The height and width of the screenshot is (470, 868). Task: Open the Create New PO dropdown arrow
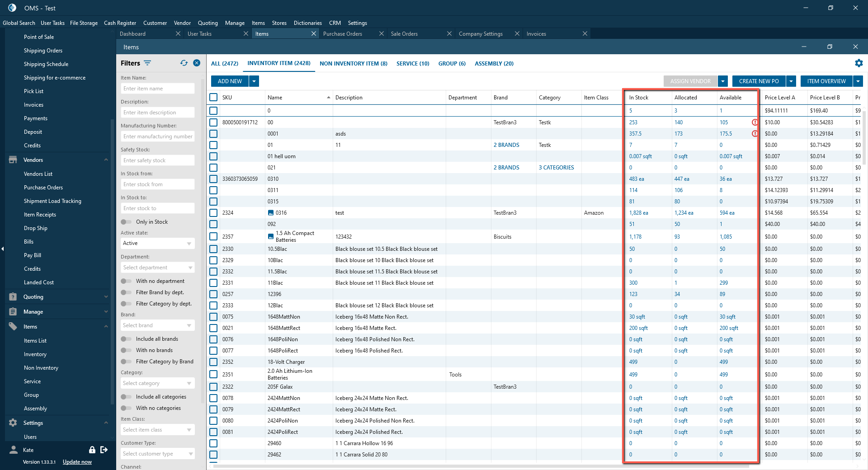tap(791, 81)
